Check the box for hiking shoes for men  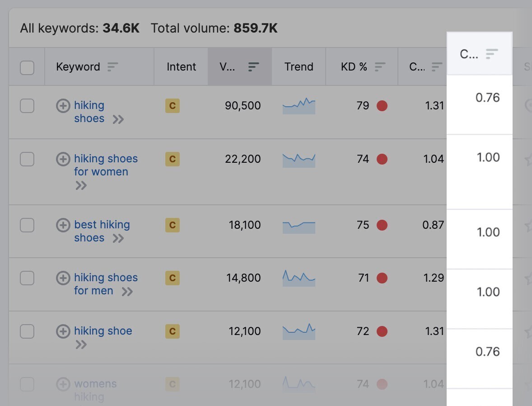[x=27, y=278]
